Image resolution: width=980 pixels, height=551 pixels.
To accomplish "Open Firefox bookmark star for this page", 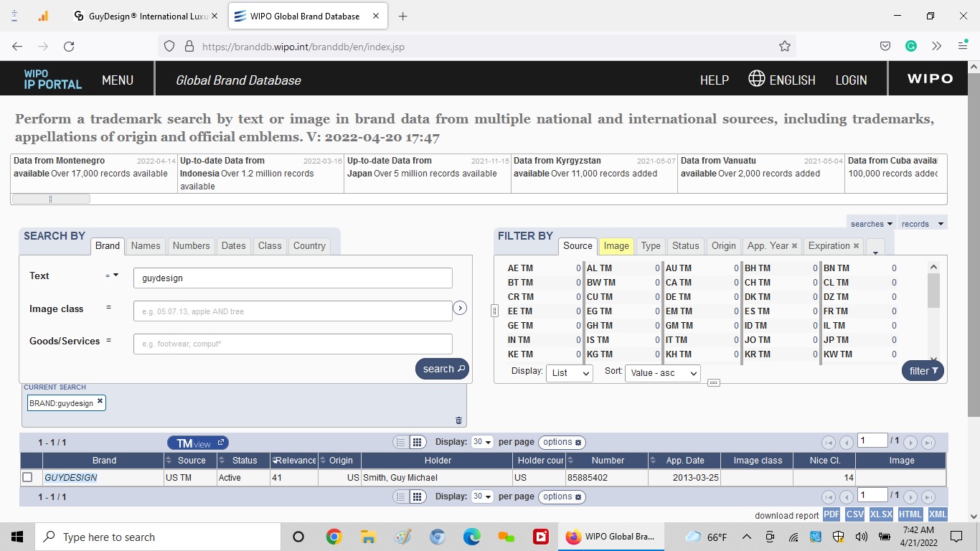I will [x=784, y=46].
